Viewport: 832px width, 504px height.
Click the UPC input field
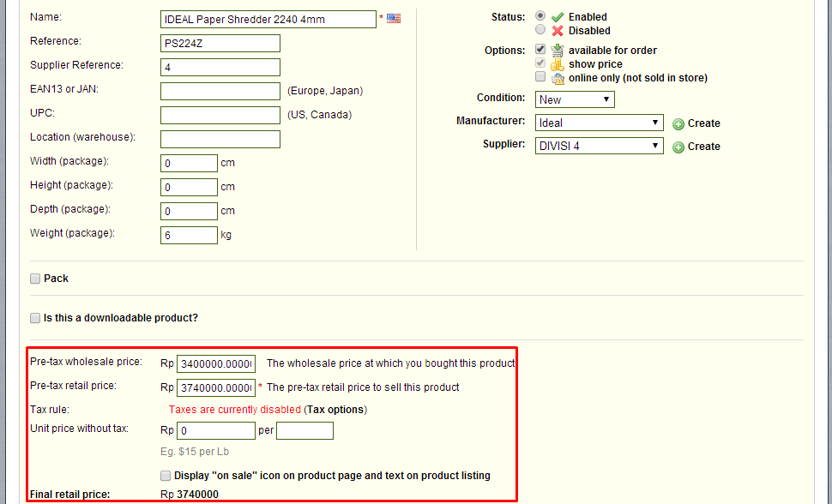coord(220,115)
